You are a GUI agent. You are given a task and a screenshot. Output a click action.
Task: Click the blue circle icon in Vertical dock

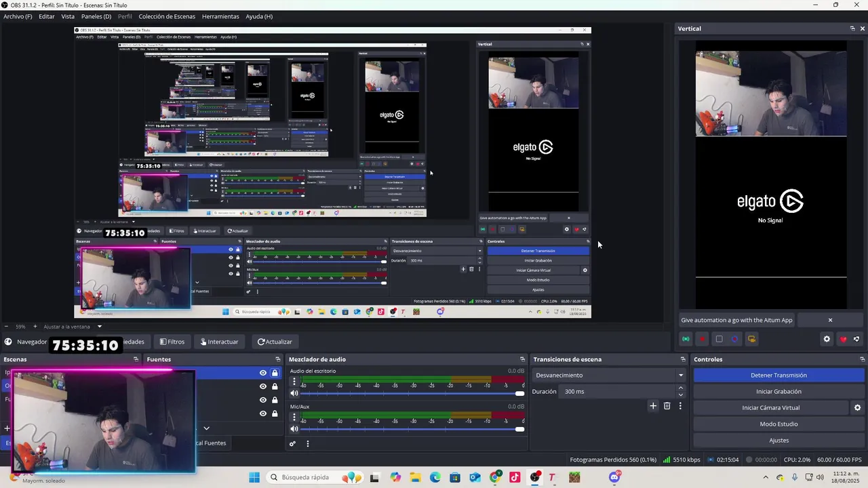[735, 339]
